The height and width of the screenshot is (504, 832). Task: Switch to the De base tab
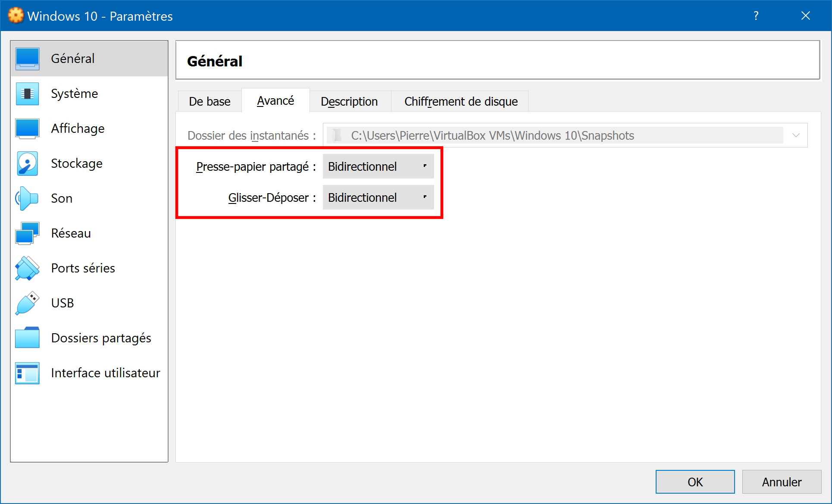[210, 101]
